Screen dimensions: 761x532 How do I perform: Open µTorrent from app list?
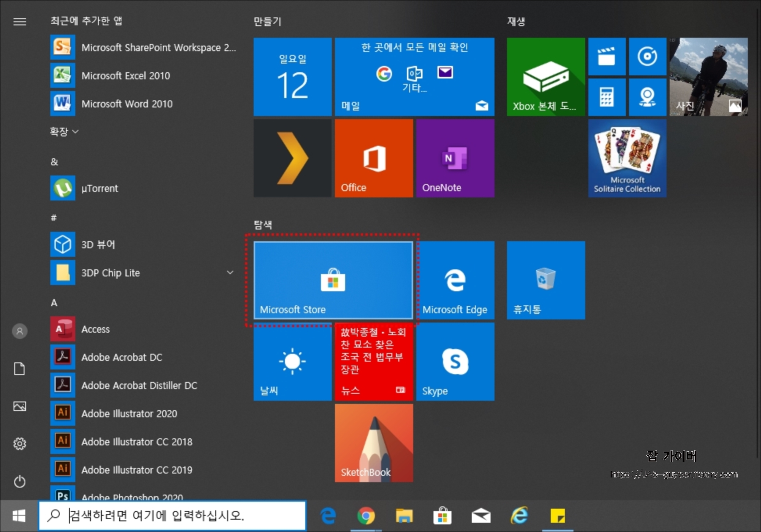(x=143, y=188)
